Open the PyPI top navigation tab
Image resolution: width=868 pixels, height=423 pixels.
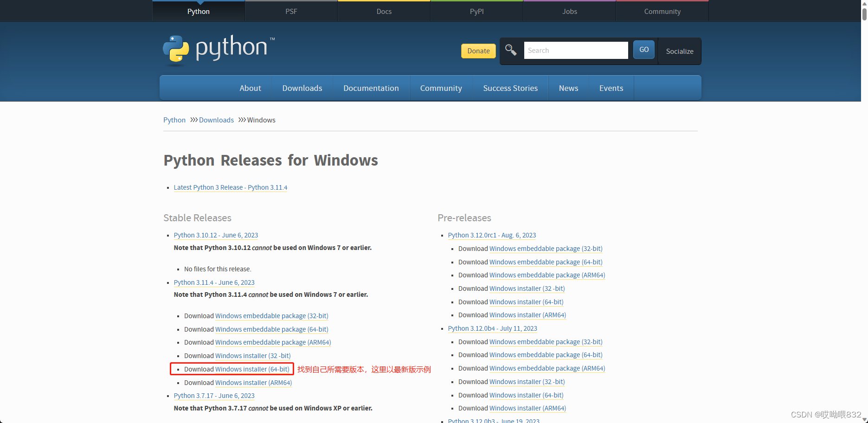point(477,11)
